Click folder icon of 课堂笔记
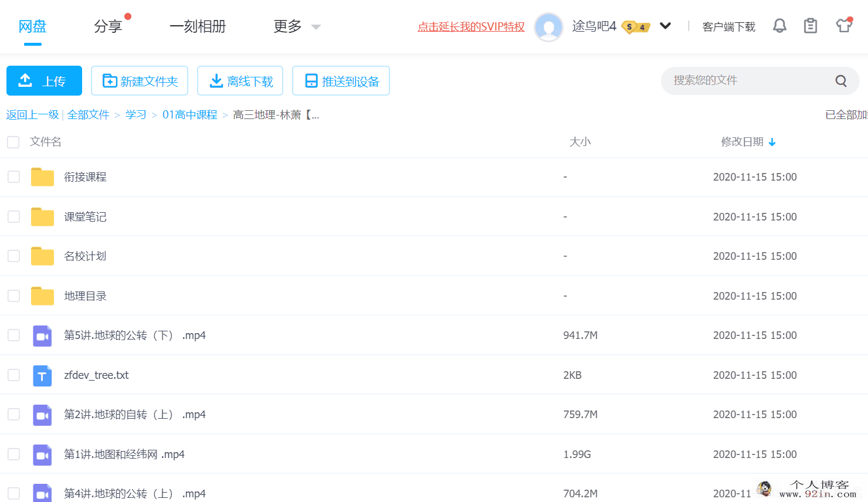Screen dimensions: 868x502 point(42,217)
